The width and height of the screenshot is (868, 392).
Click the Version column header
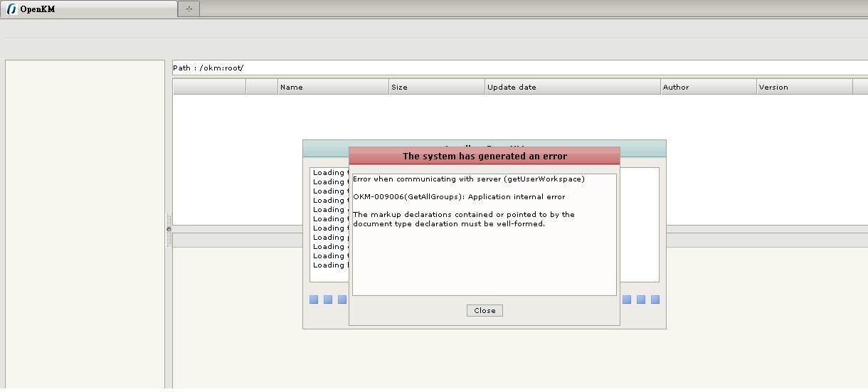click(804, 87)
